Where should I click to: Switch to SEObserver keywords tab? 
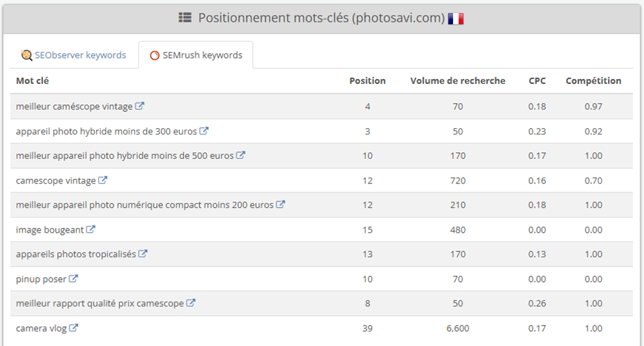[74, 55]
